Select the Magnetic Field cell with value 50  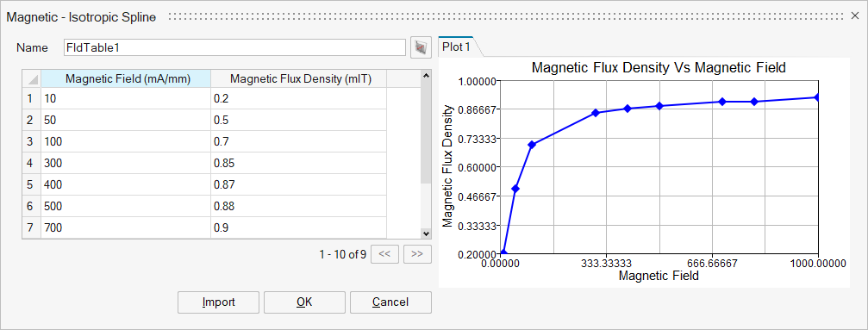click(126, 120)
